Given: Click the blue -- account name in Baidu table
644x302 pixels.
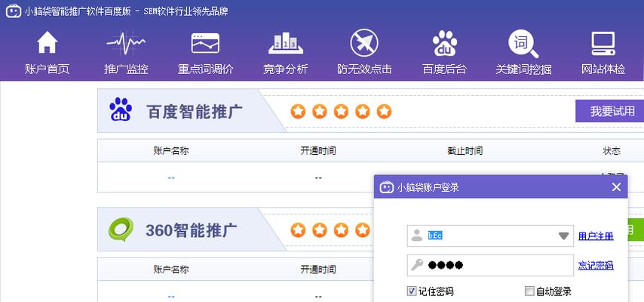Looking at the screenshot, I should click(x=171, y=177).
